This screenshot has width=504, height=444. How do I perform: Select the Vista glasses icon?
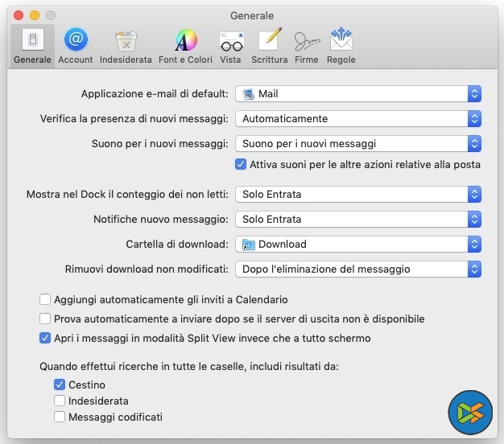click(x=230, y=45)
